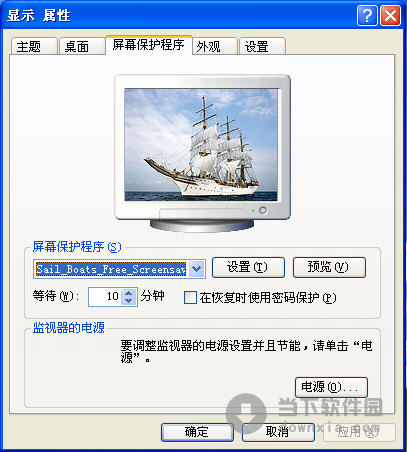Click the sailing ship preview image

(201, 145)
